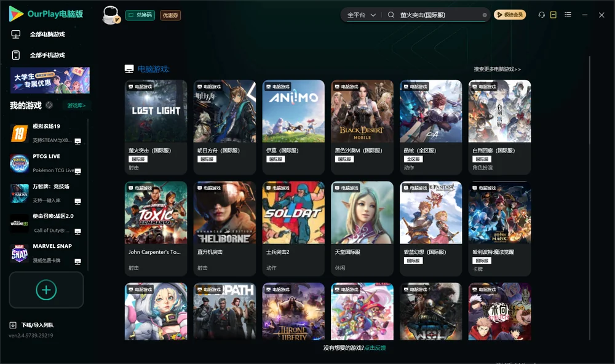The width and height of the screenshot is (615, 364).
Task: Click 搜索更多电脑游戏>> link
Action: point(498,69)
